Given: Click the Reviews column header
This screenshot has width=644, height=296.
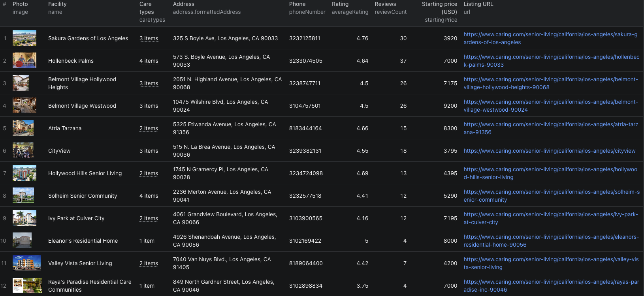Looking at the screenshot, I should (x=390, y=8).
